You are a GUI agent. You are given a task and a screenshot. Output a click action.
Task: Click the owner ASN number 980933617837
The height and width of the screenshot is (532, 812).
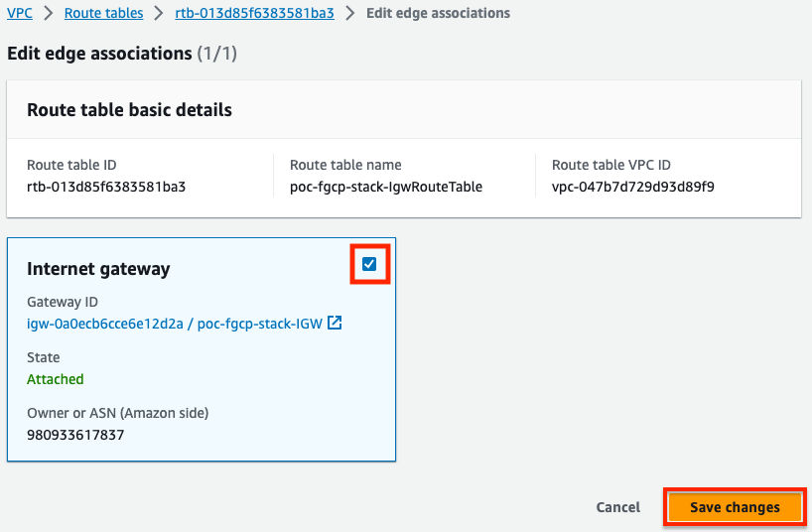[x=75, y=435]
